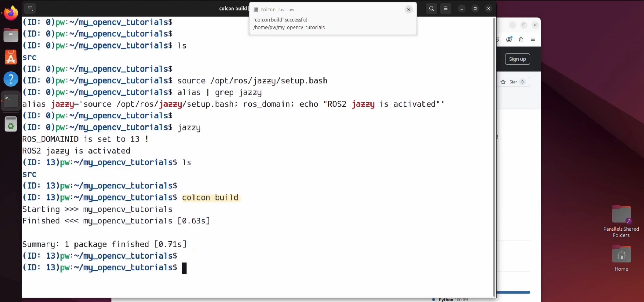
Task: Click the terminal search icon
Action: (x=431, y=9)
